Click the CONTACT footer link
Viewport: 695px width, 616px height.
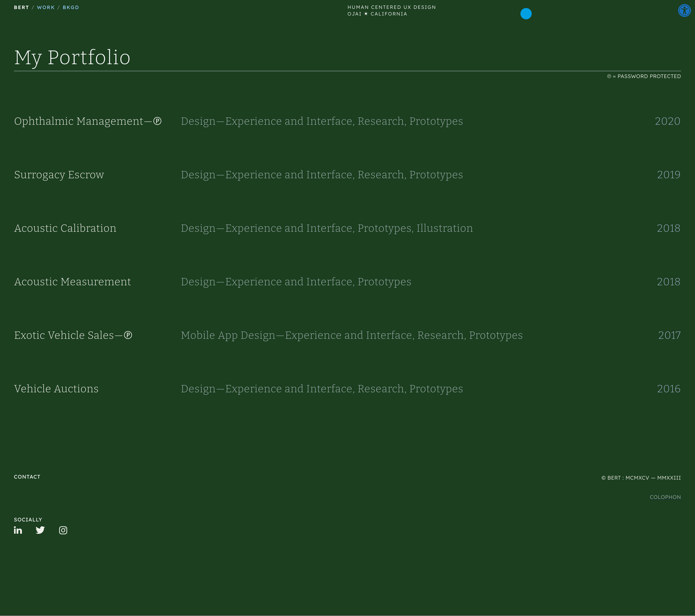coord(27,477)
